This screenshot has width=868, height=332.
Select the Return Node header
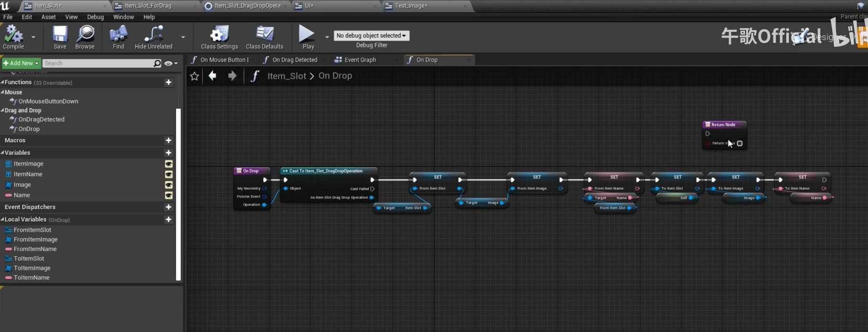point(724,125)
